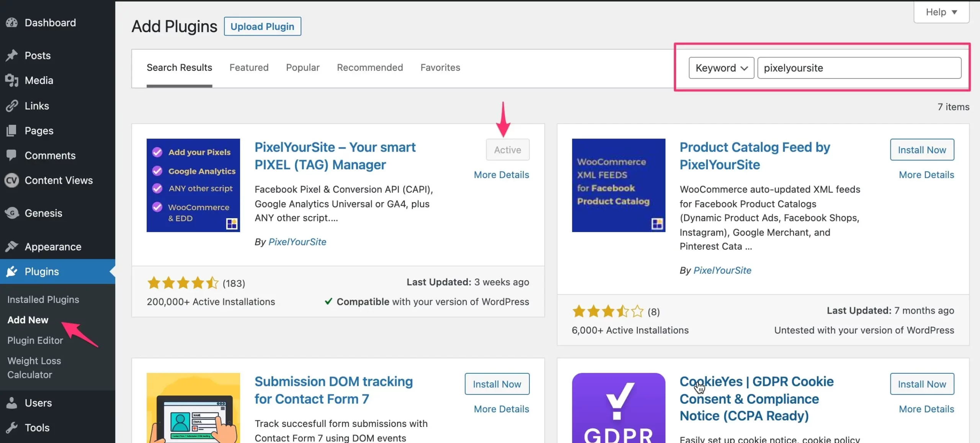Image resolution: width=980 pixels, height=443 pixels.
Task: Click the pixelyoursite search input field
Action: pos(859,68)
